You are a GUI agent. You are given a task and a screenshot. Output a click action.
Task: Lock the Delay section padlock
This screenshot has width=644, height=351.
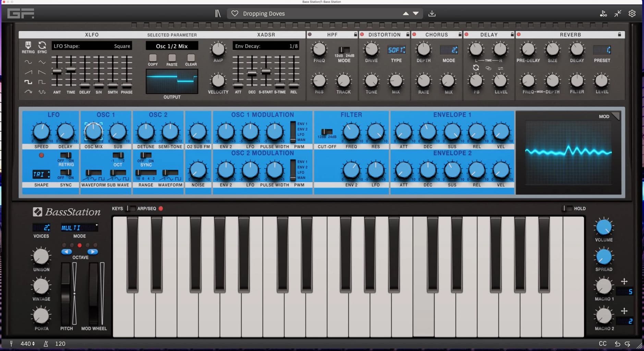point(512,35)
